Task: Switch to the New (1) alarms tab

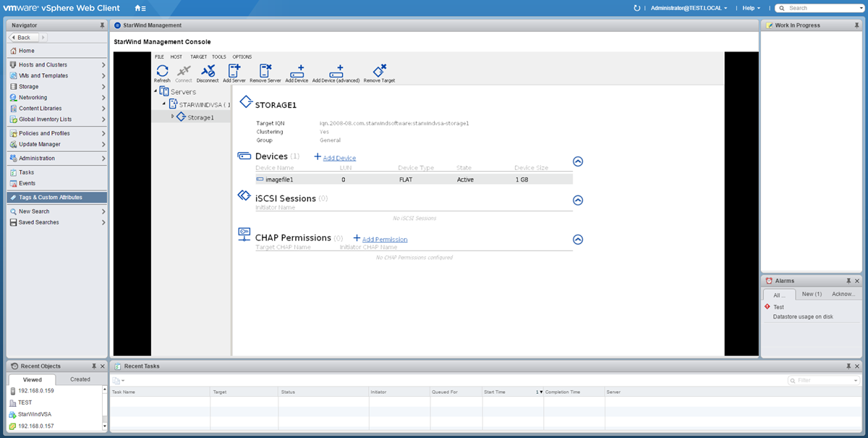Action: click(x=812, y=294)
